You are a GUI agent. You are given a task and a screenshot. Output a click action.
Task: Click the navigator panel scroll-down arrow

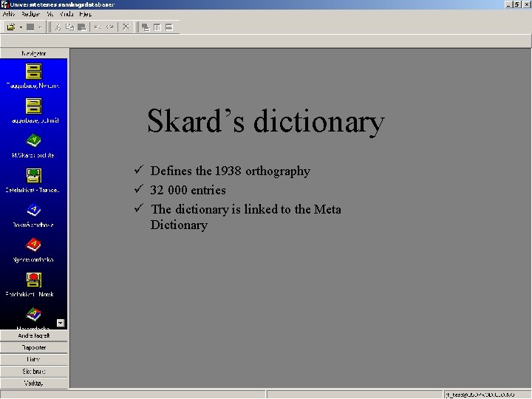click(x=61, y=323)
